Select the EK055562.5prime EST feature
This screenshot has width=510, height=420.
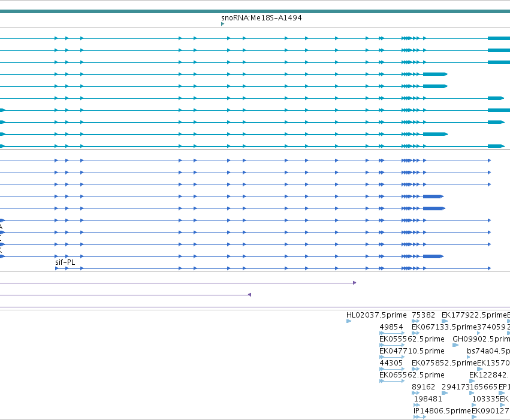pyautogui.click(x=392, y=345)
